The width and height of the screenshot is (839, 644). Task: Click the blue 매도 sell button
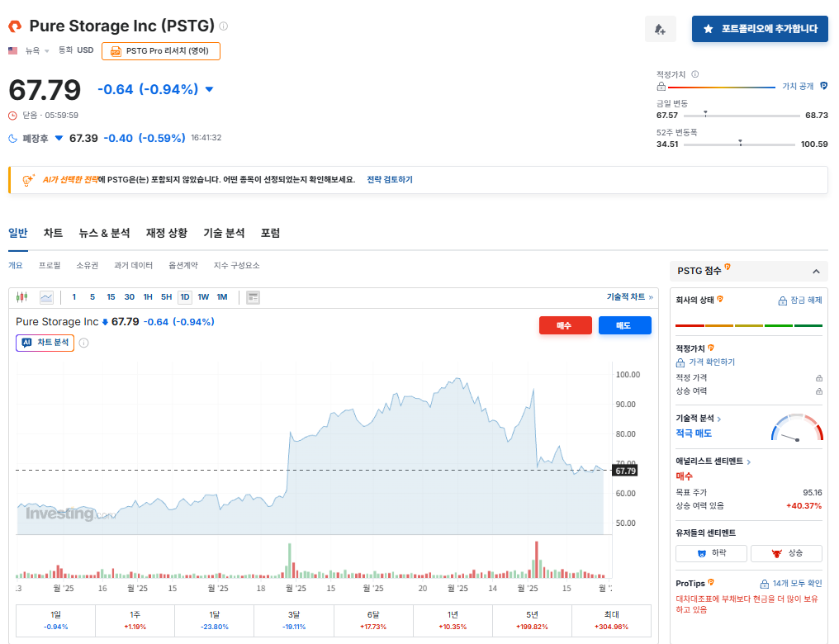[625, 325]
